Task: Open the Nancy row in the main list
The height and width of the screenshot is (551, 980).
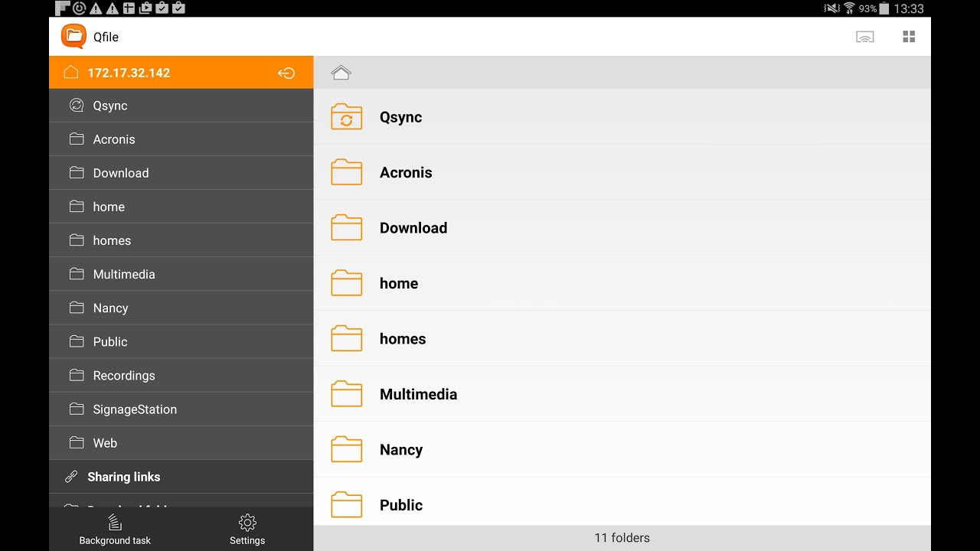Action: pyautogui.click(x=622, y=450)
